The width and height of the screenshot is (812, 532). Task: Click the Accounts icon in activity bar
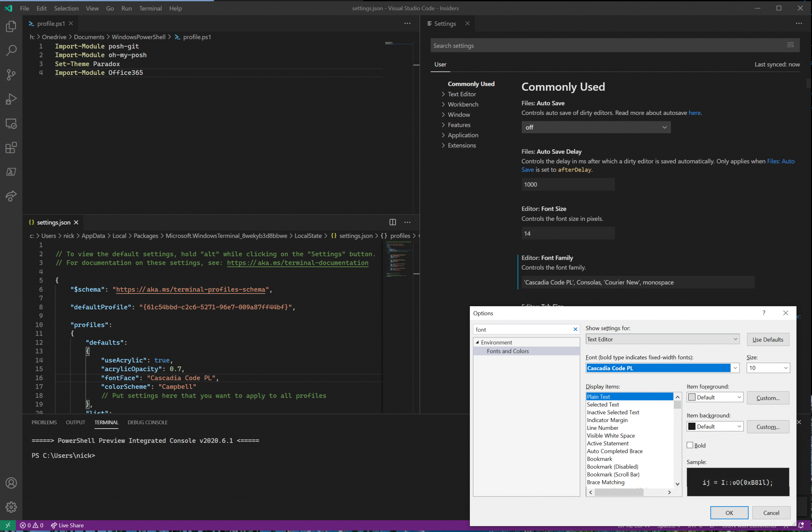(x=11, y=483)
